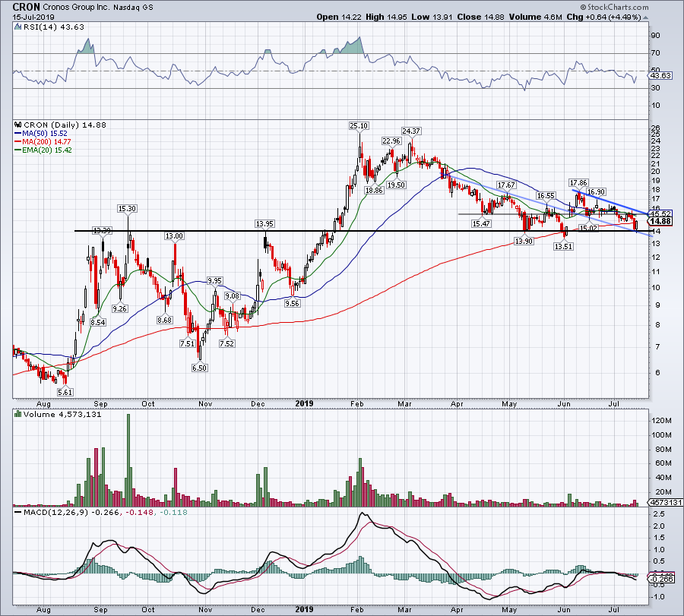Click the 9.08 price label
This screenshot has height=616, width=684.
coord(232,296)
